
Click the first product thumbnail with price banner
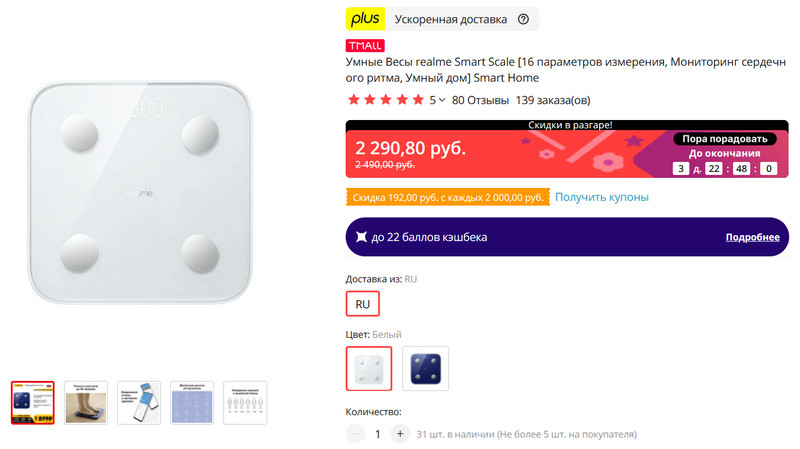(32, 402)
